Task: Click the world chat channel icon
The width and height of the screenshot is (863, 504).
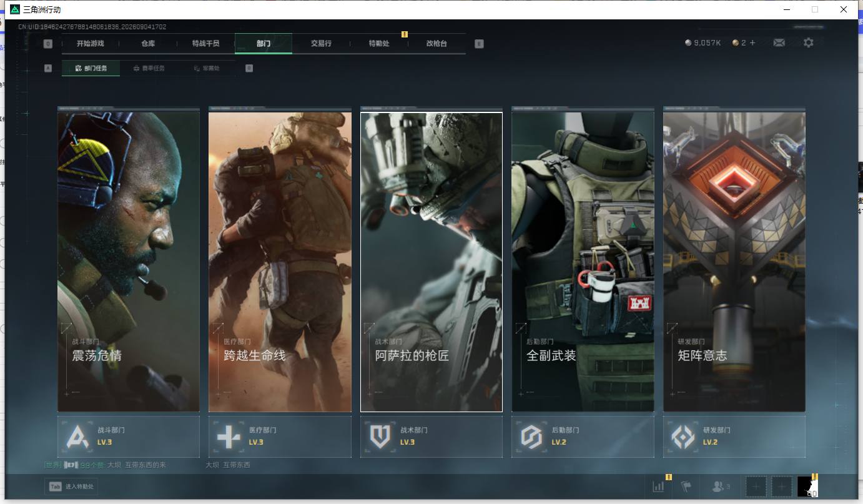Action: [71, 465]
